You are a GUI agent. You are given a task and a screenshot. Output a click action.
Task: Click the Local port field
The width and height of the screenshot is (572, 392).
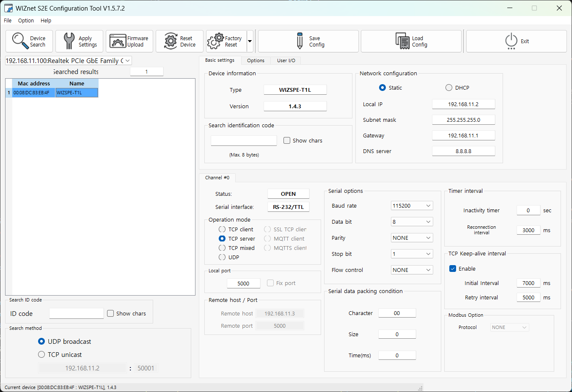pyautogui.click(x=243, y=283)
